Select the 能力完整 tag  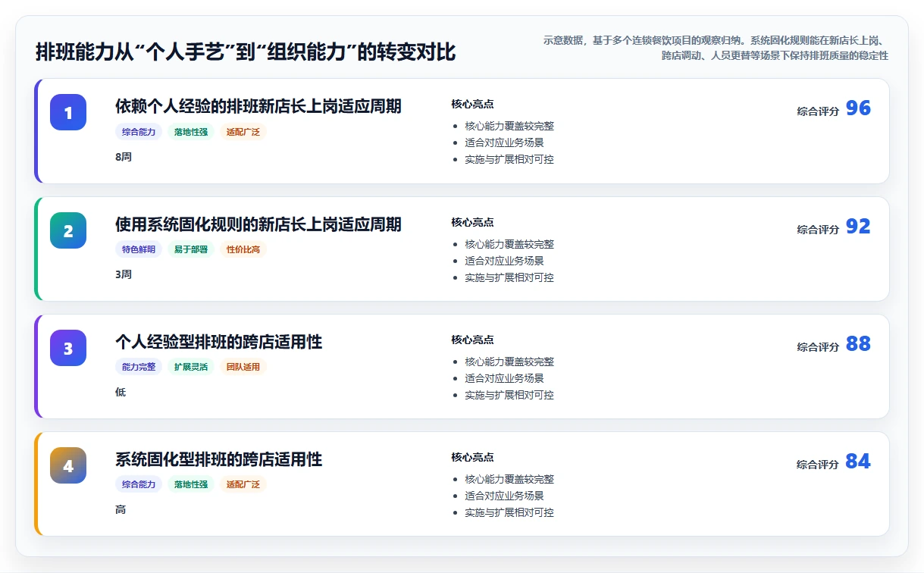139,367
